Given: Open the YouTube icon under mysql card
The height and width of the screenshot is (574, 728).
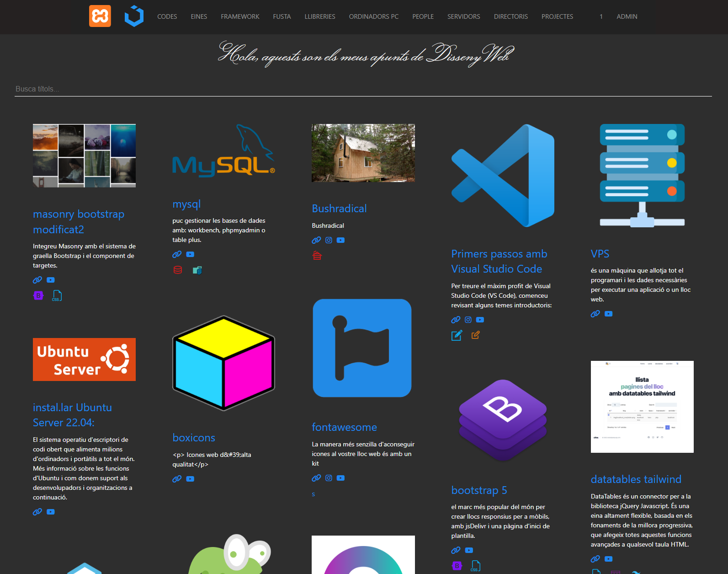Looking at the screenshot, I should pos(190,254).
